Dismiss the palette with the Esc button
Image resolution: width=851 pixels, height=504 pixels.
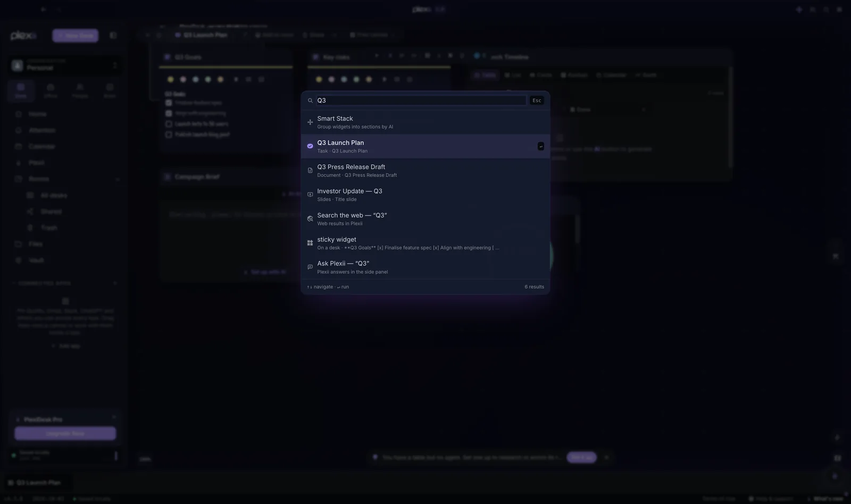coord(537,100)
